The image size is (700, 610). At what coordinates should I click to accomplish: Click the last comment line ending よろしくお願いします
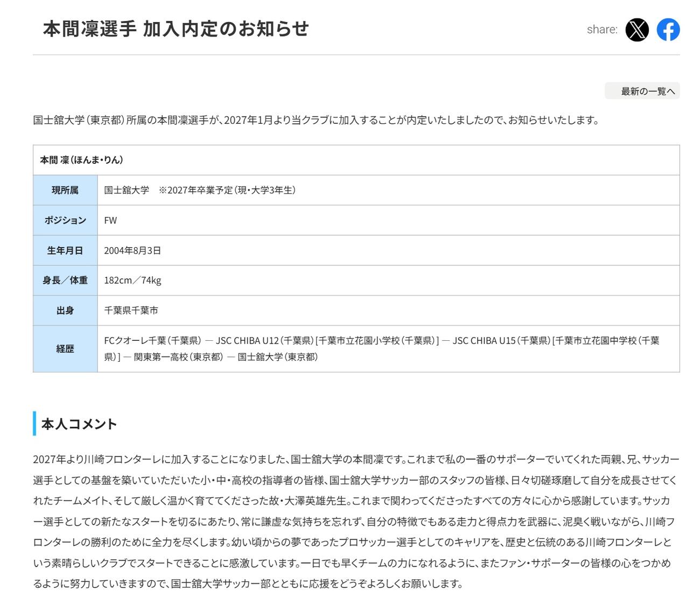[248, 584]
